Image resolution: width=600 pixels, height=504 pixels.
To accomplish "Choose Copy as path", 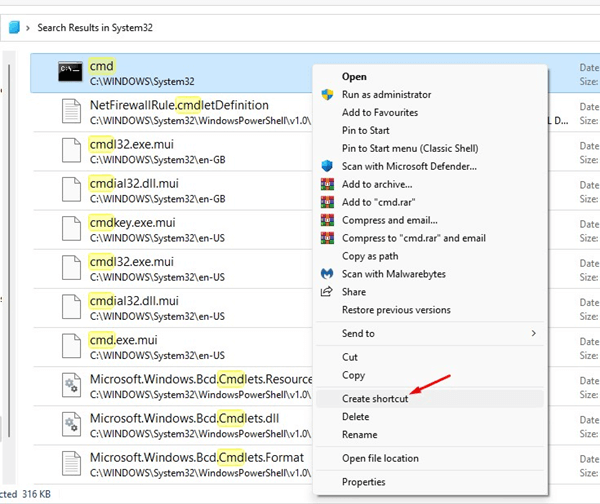I will (x=370, y=256).
